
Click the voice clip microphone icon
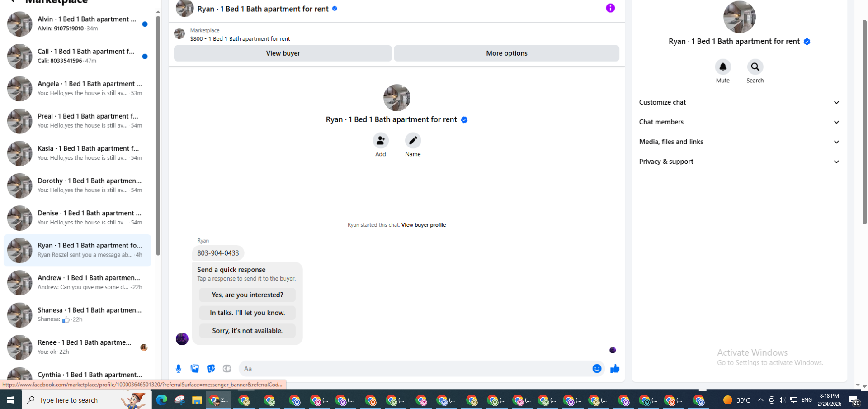click(x=179, y=369)
